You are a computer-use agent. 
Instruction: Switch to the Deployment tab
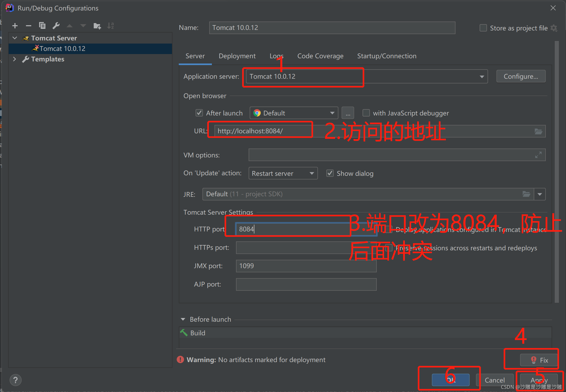[237, 56]
